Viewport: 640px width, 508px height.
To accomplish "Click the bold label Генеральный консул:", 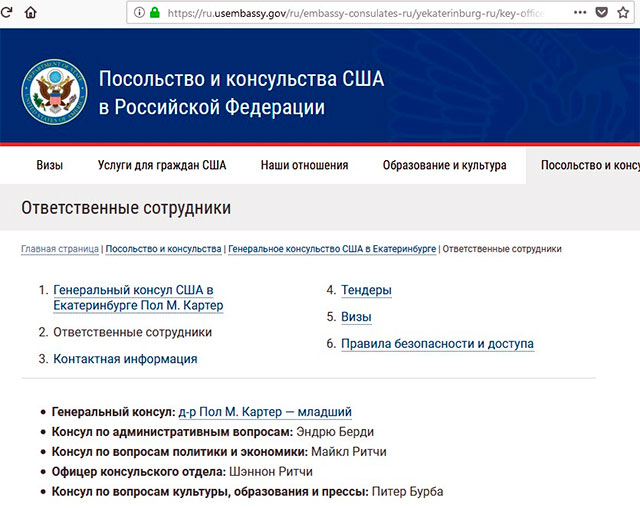I will pos(113,412).
